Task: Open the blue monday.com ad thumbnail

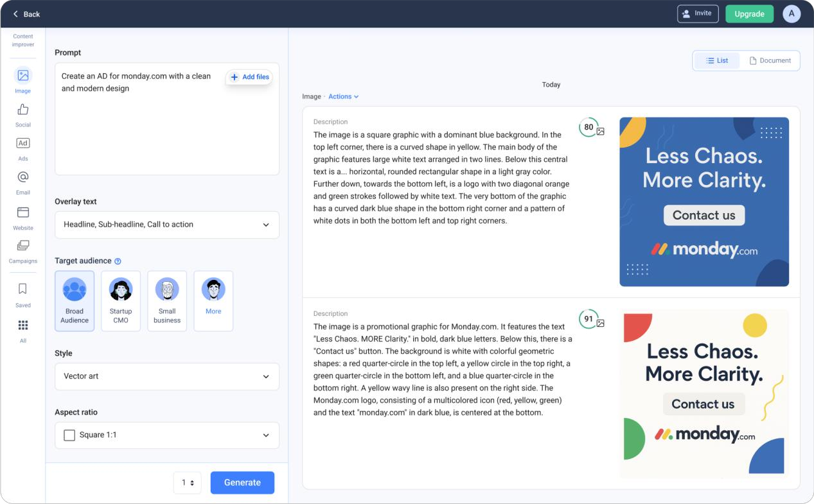Action: tap(704, 202)
